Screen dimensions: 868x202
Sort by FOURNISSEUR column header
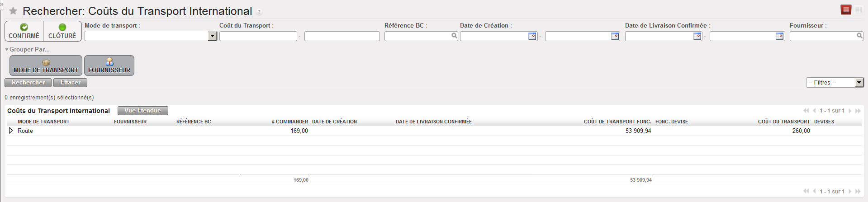(130, 122)
